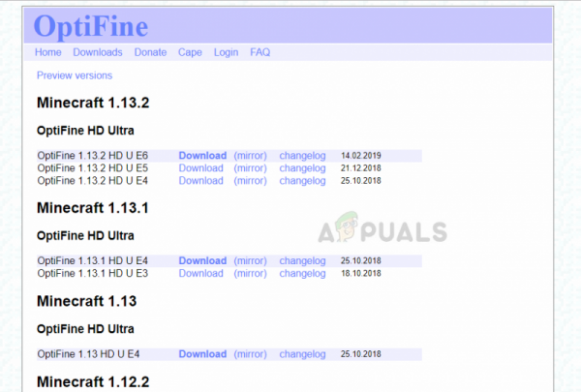The image size is (581, 392).
Task: View changelog for OptiFine 1.13.2 HD U E4
Action: click(302, 181)
